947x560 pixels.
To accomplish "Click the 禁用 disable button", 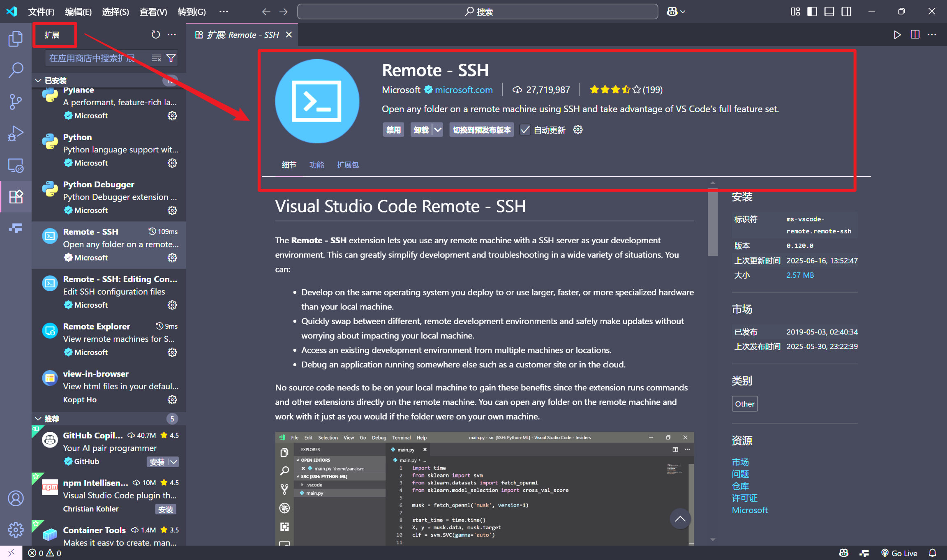I will click(393, 130).
